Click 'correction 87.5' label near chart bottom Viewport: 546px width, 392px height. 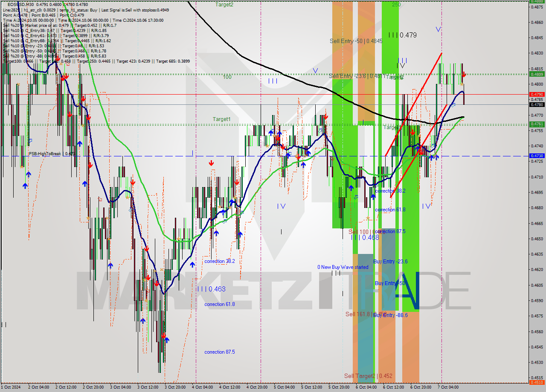coord(220,352)
